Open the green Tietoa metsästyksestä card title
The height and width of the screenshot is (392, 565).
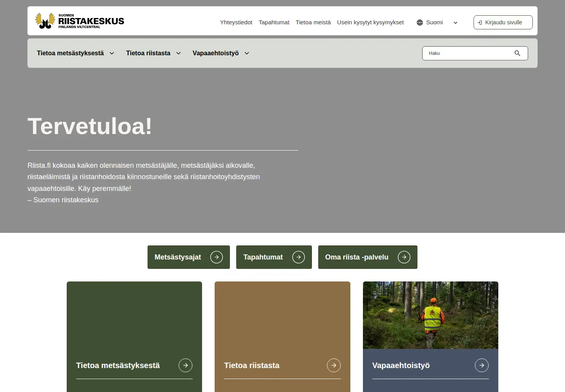(x=118, y=365)
